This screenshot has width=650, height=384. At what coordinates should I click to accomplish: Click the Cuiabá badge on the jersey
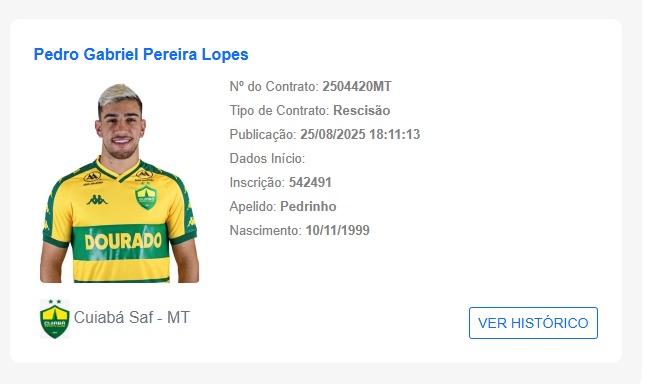coord(146,197)
